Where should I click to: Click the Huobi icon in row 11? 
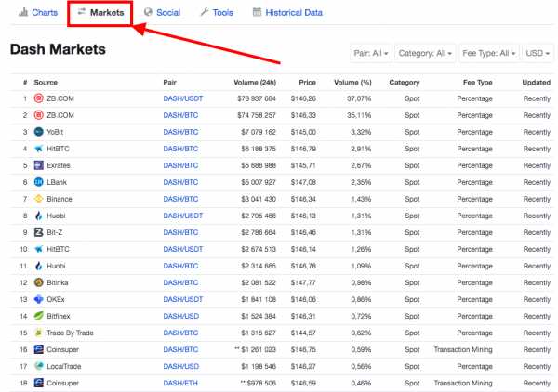pos(38,266)
